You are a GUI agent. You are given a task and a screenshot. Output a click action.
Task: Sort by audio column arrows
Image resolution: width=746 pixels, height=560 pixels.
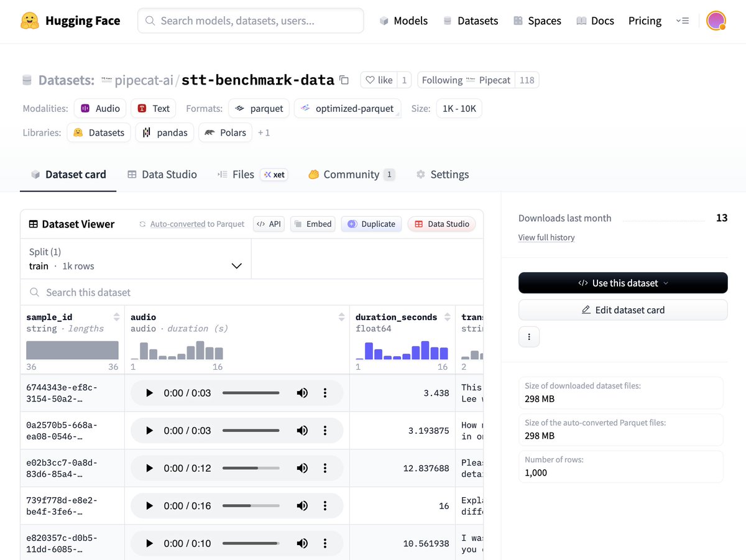[x=341, y=317]
